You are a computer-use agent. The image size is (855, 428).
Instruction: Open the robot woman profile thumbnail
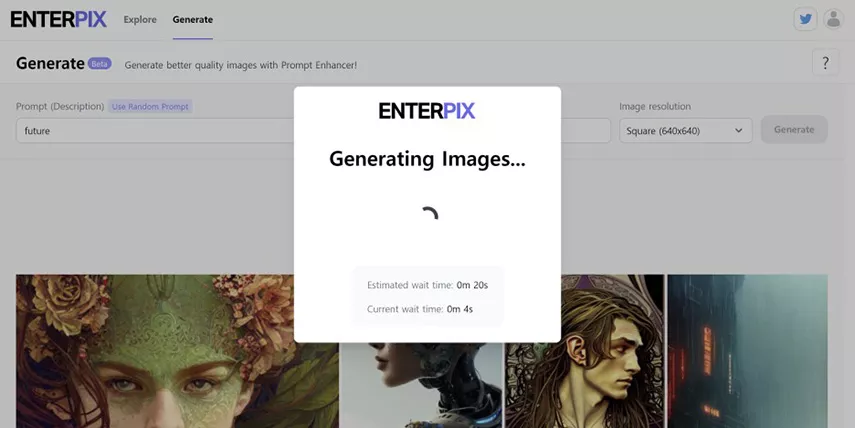point(422,385)
